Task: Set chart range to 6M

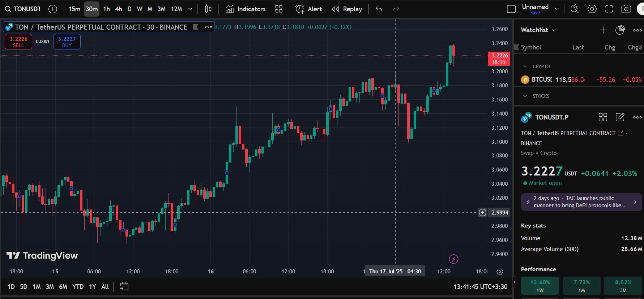Action: pos(63,287)
